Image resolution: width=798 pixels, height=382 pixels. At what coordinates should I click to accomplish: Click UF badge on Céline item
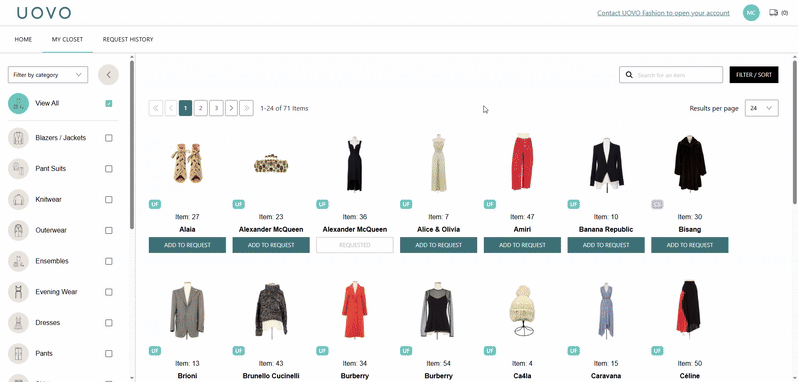(x=658, y=351)
